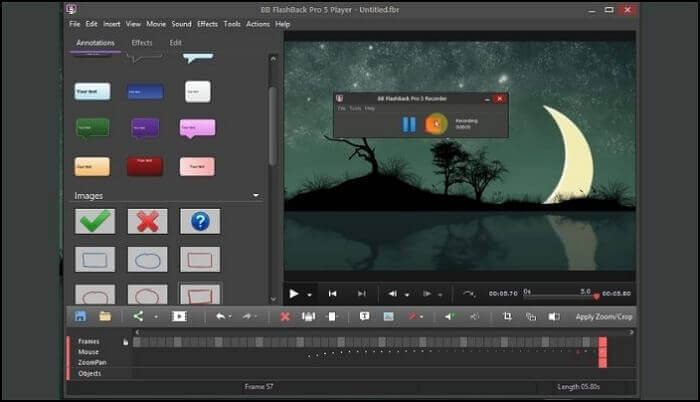Click the Open folder icon
The image size is (700, 402).
[105, 316]
